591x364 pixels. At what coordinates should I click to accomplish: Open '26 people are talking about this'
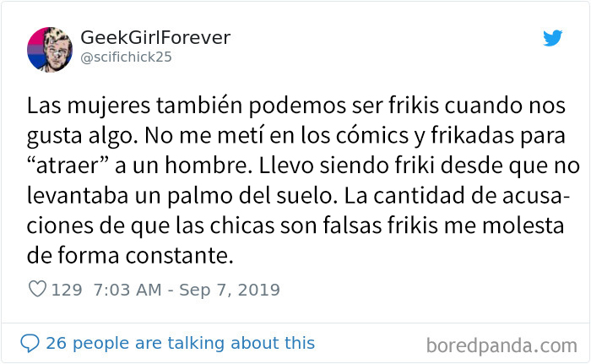click(x=180, y=343)
